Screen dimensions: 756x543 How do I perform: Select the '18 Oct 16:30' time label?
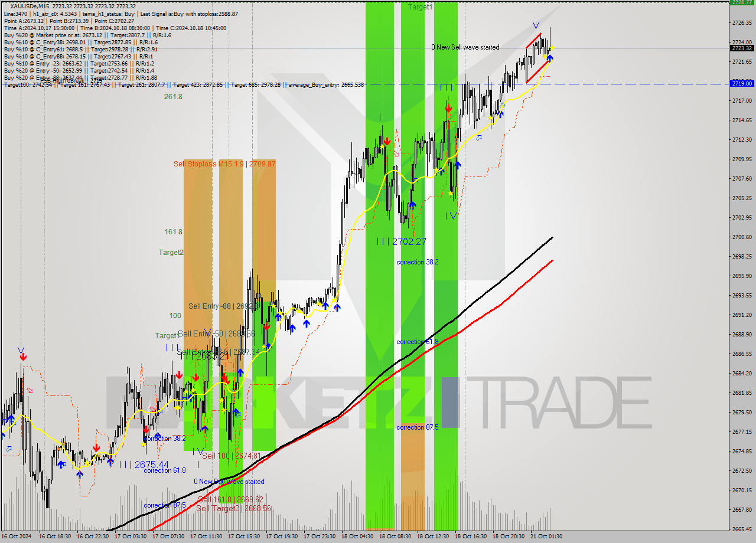[x=471, y=537]
